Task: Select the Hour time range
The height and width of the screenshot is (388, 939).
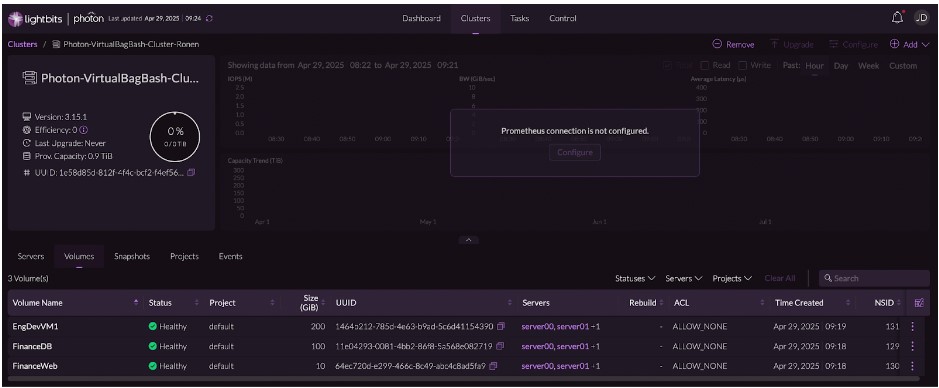Action: [814, 66]
